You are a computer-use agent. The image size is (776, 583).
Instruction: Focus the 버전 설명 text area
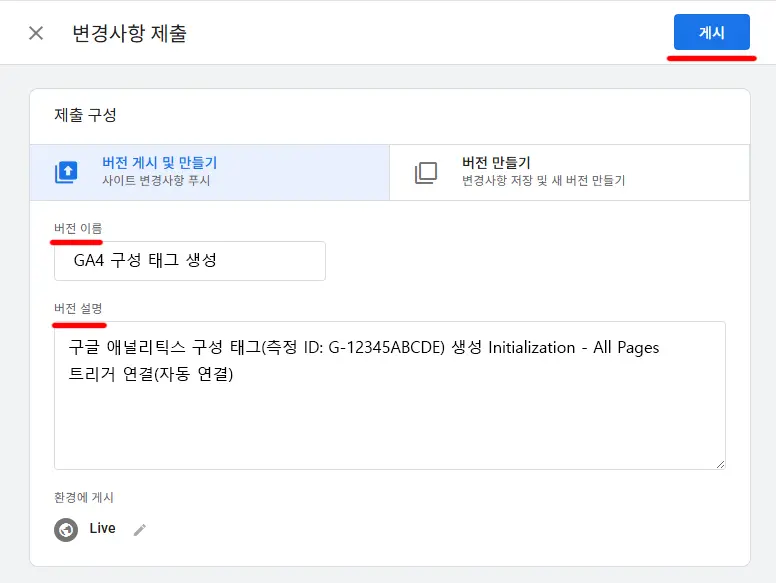coord(389,395)
